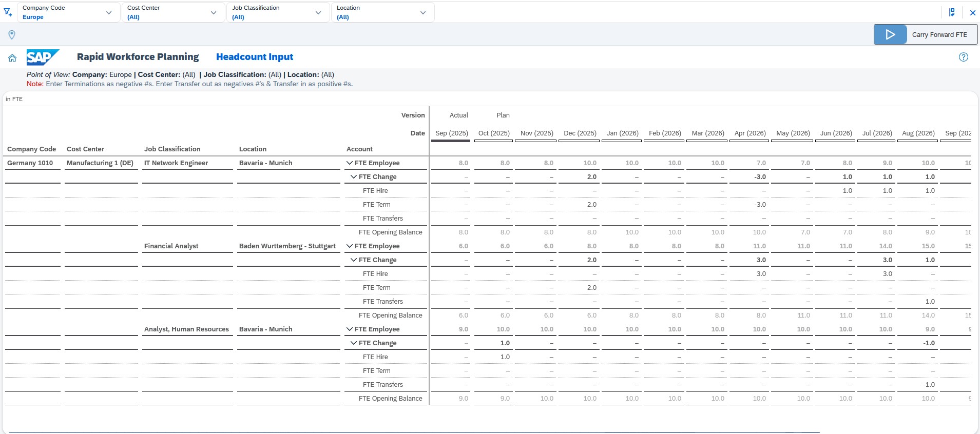
Task: Collapse FTE Change under Financial Analyst
Action: point(354,260)
